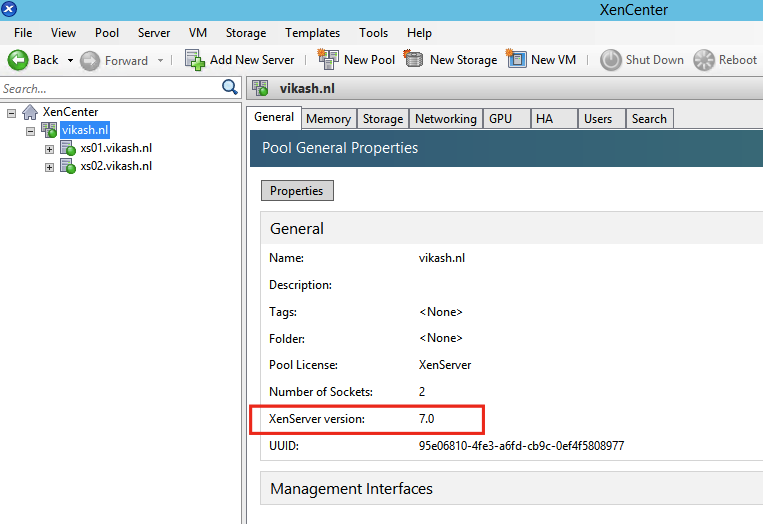
Task: Click the grey Forward arrow icon
Action: coord(90,61)
